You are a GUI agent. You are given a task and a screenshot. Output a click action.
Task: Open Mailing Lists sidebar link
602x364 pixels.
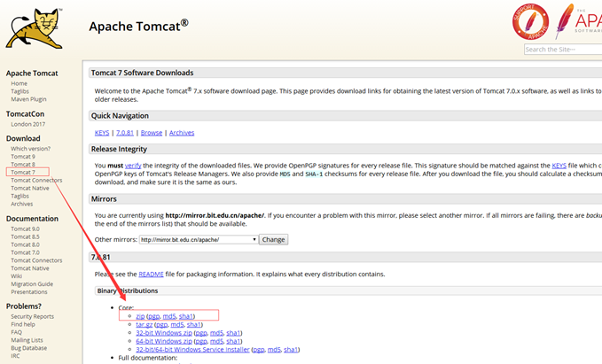tap(27, 340)
